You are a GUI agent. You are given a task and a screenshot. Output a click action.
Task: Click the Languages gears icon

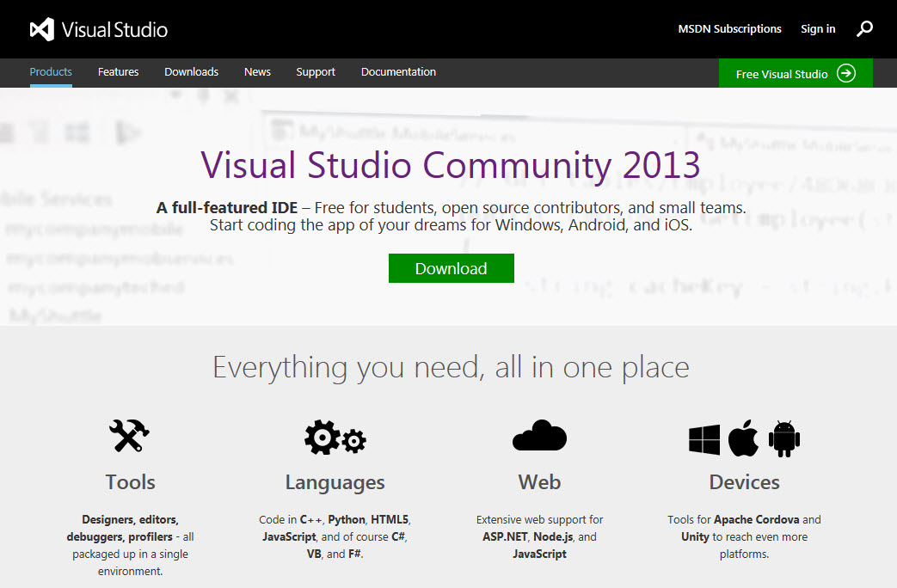335,438
